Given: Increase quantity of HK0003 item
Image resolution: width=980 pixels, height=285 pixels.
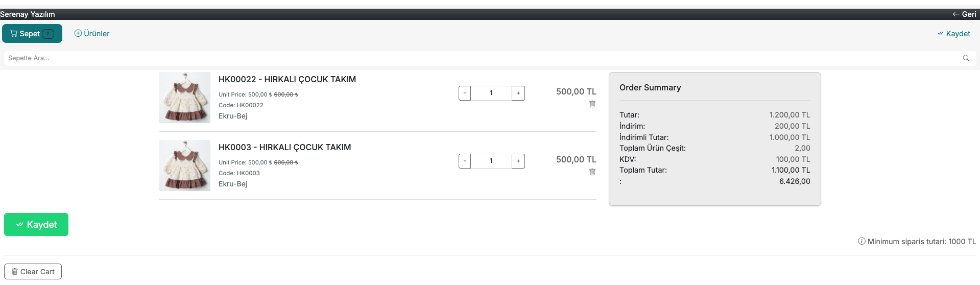Looking at the screenshot, I should (518, 161).
